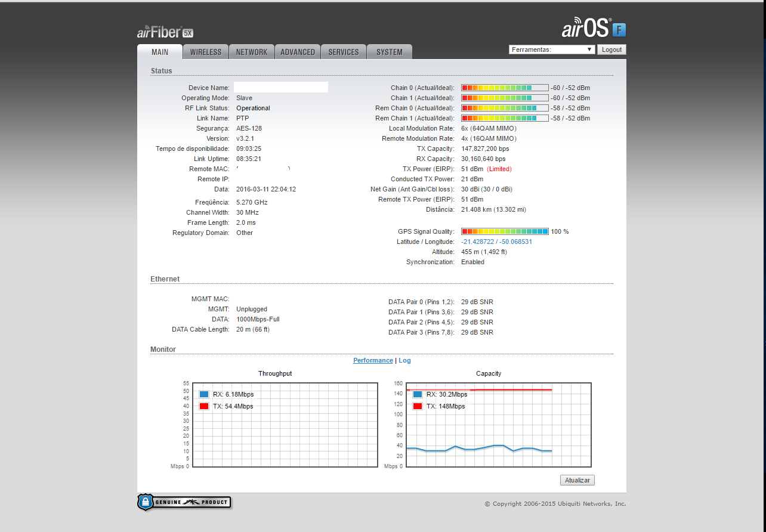Click the blue RX swatch in Throughput legend
This screenshot has height=532, width=766.
click(x=204, y=394)
